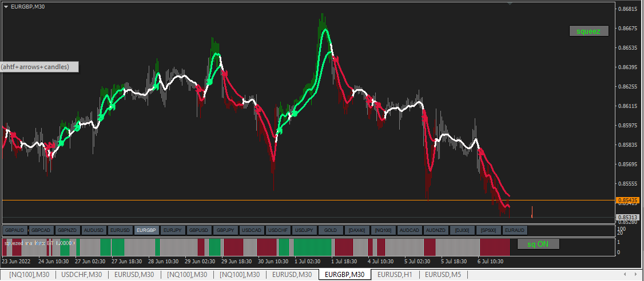The image size is (644, 281).
Task: Switch chart to EURAUD symbol
Action: pyautogui.click(x=515, y=231)
